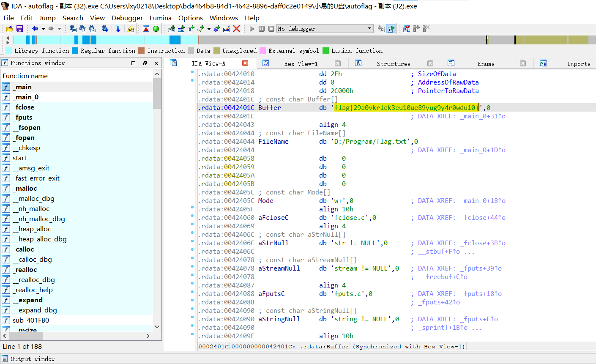Switch to the Structures tab
The height and width of the screenshot is (364, 596).
coord(393,63)
